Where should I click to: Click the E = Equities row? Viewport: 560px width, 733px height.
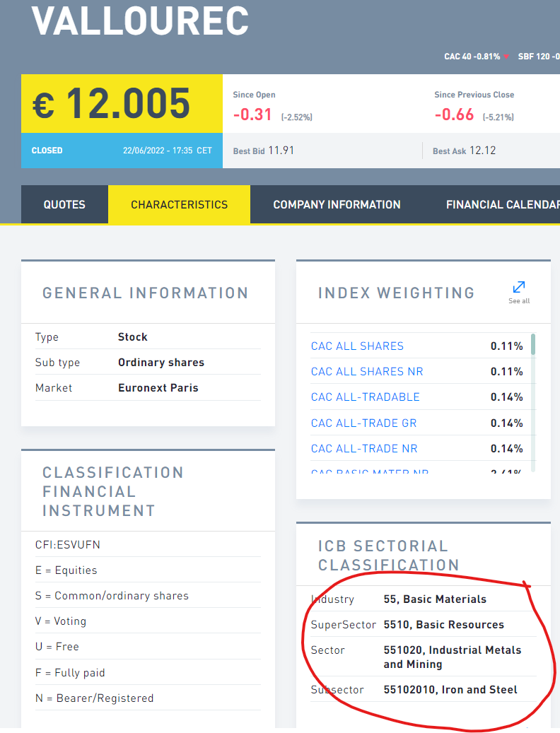148,570
